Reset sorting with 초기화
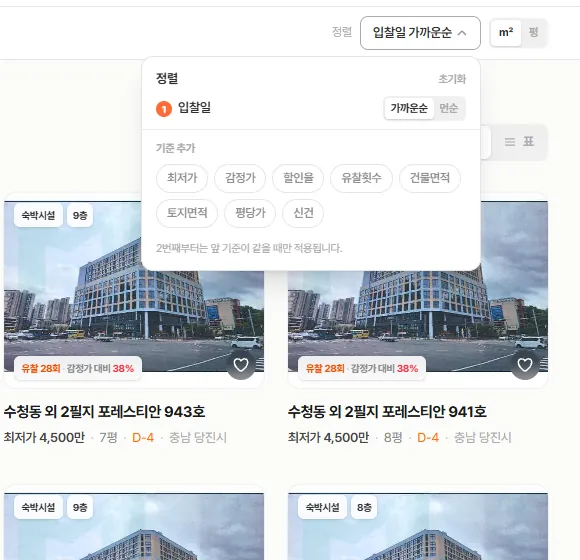The height and width of the screenshot is (560, 580). point(452,79)
